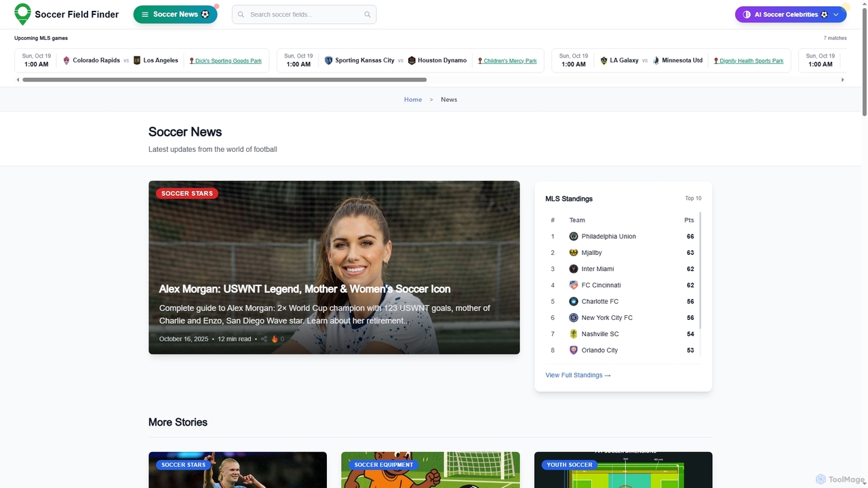The image size is (868, 488).
Task: Click the SOCCER EQUIPMENT category tag
Action: [384, 465]
